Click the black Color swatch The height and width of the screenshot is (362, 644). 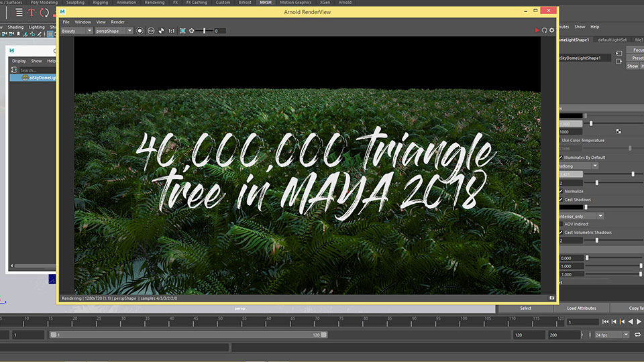point(570,116)
